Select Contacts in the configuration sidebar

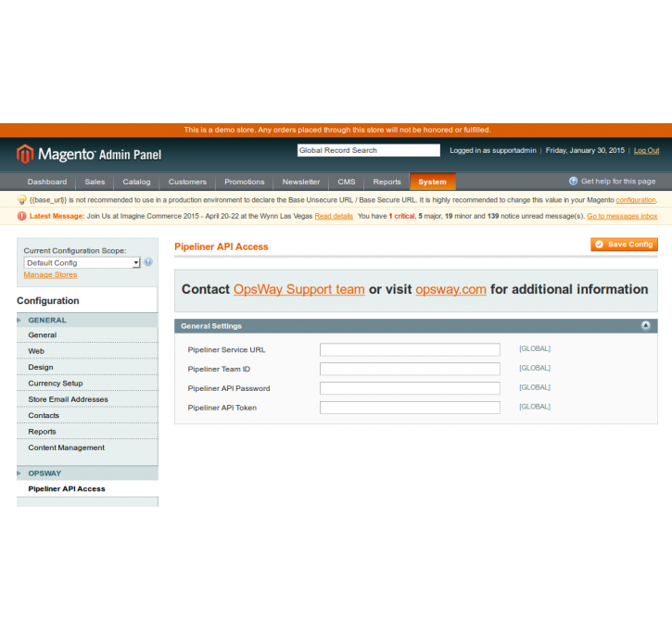pos(87,415)
